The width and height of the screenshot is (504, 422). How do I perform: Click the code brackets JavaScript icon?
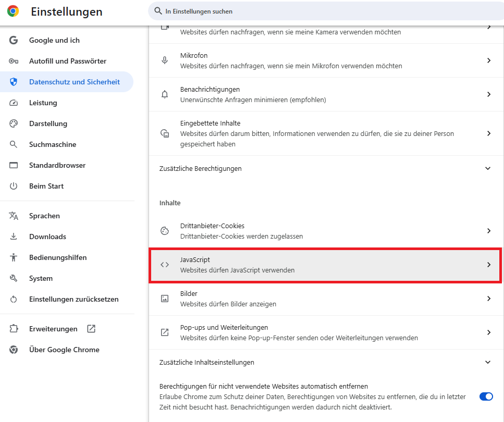pyautogui.click(x=165, y=265)
